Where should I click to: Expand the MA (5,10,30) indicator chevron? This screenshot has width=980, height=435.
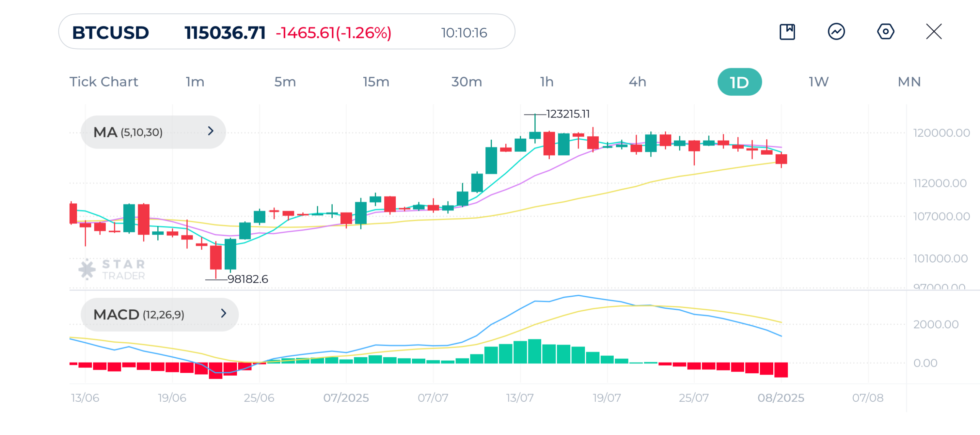point(211,131)
